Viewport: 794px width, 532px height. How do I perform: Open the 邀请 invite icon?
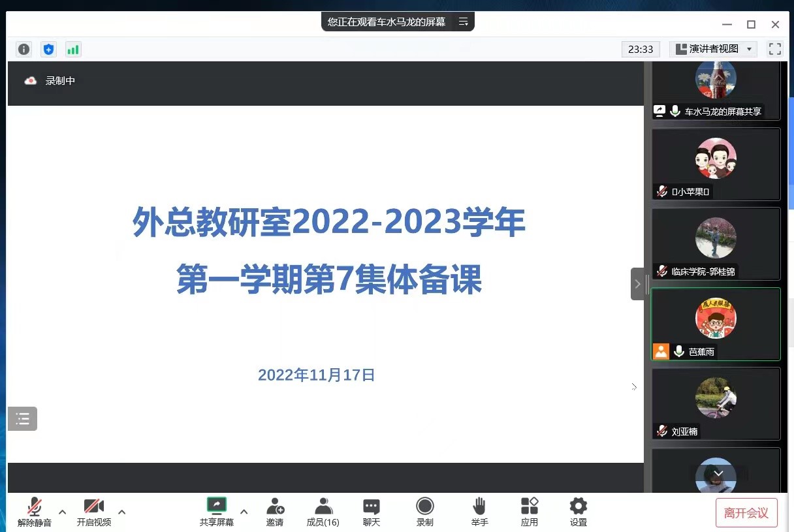275,511
